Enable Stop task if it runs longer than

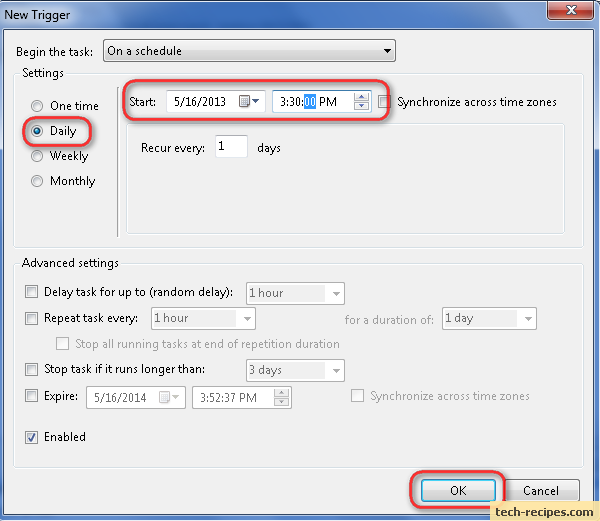(31, 370)
